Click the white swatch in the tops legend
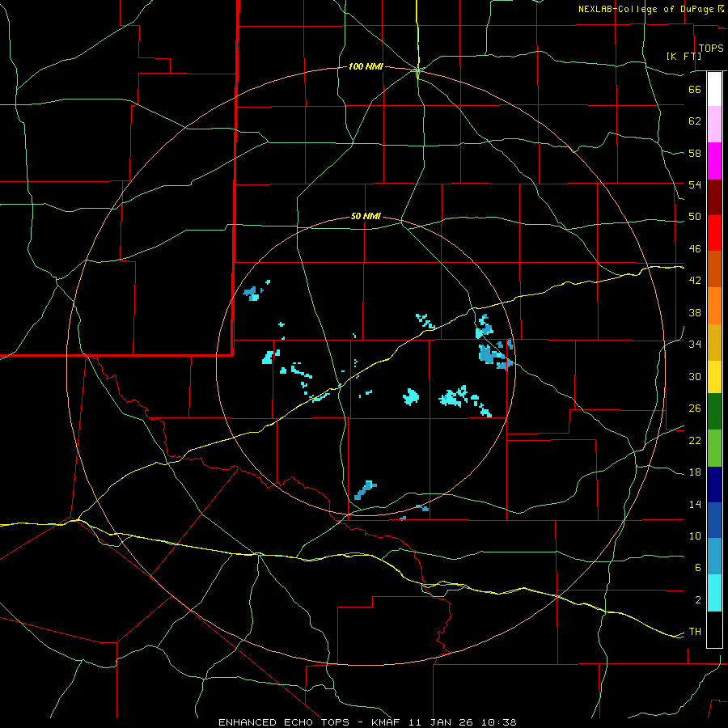The height and width of the screenshot is (728, 728). tap(714, 89)
